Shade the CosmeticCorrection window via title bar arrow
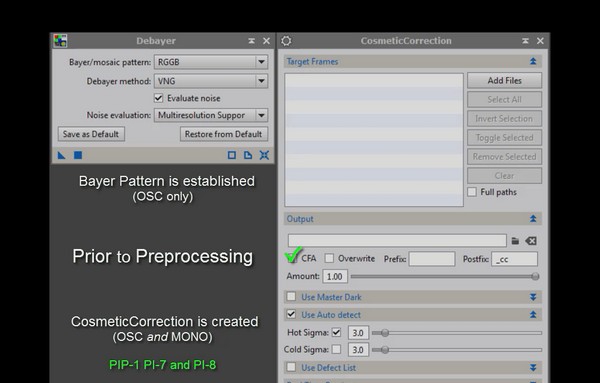Image resolution: width=600 pixels, height=383 pixels. (525, 41)
